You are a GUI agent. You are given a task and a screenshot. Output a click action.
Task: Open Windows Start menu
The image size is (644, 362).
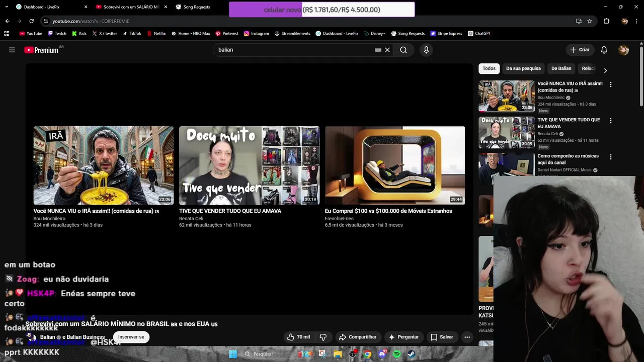tap(233, 354)
